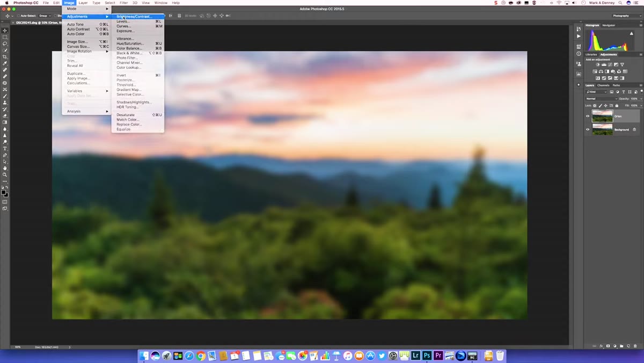The height and width of the screenshot is (363, 644).
Task: Open the collapsed Actions panel icon
Action: pyautogui.click(x=579, y=36)
